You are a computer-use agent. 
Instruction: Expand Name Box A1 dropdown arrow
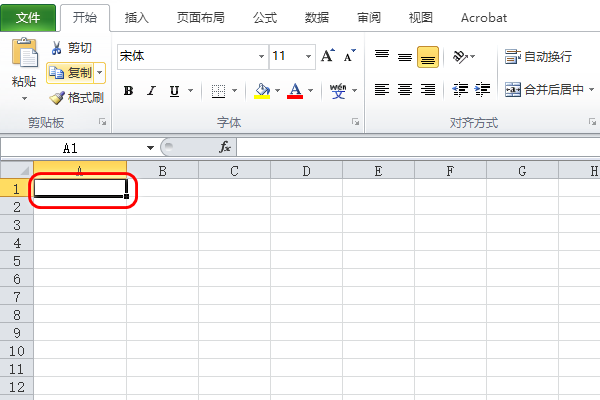150,148
